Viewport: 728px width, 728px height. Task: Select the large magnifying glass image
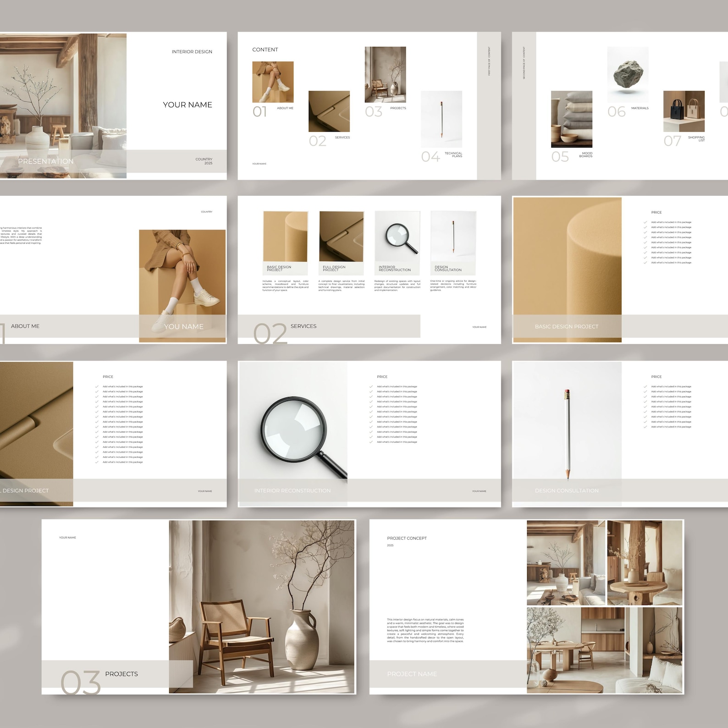(x=293, y=434)
